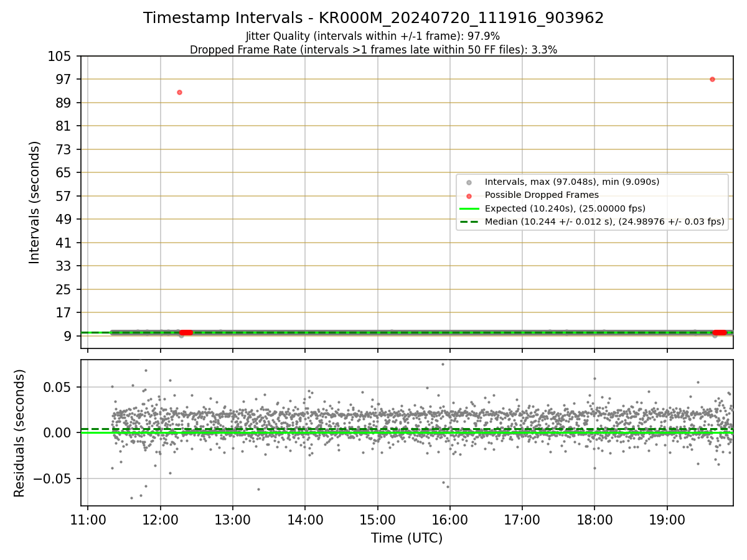Select the 81 tick on the intervals axis
This screenshot has width=747, height=560.
click(x=63, y=126)
